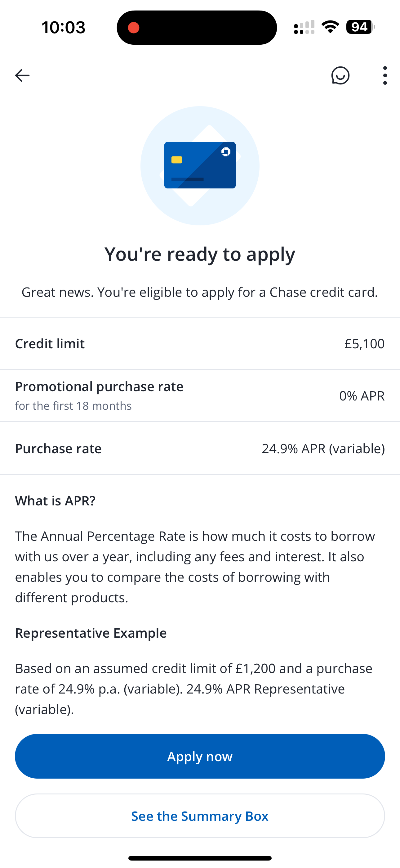Tap the cellular signal bars icon

[304, 27]
